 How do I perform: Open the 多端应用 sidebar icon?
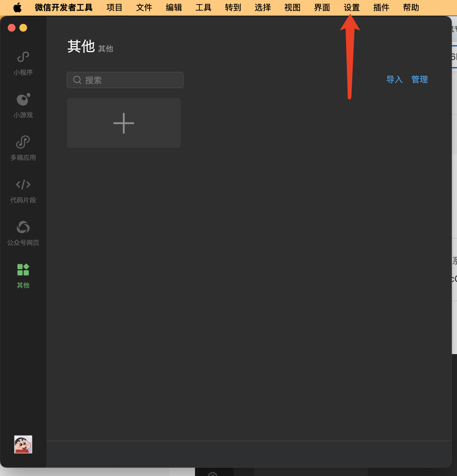pyautogui.click(x=23, y=142)
